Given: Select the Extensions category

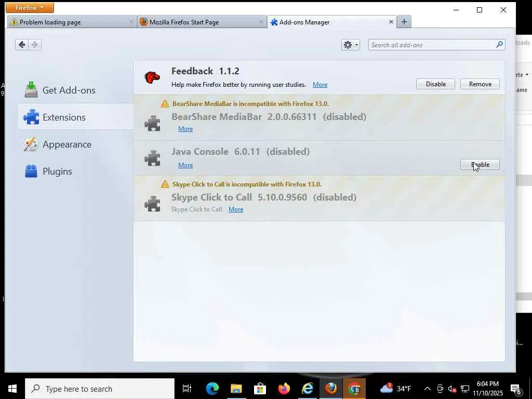Looking at the screenshot, I should point(76,117).
